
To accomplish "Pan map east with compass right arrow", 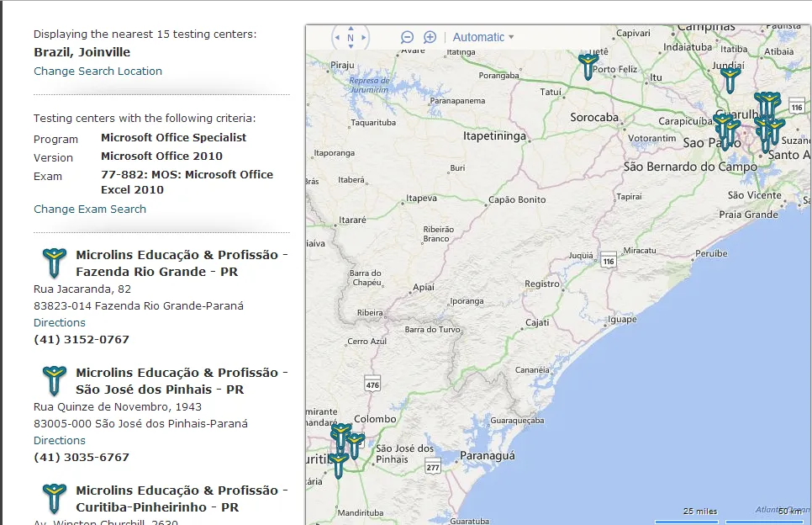I will click(x=363, y=37).
